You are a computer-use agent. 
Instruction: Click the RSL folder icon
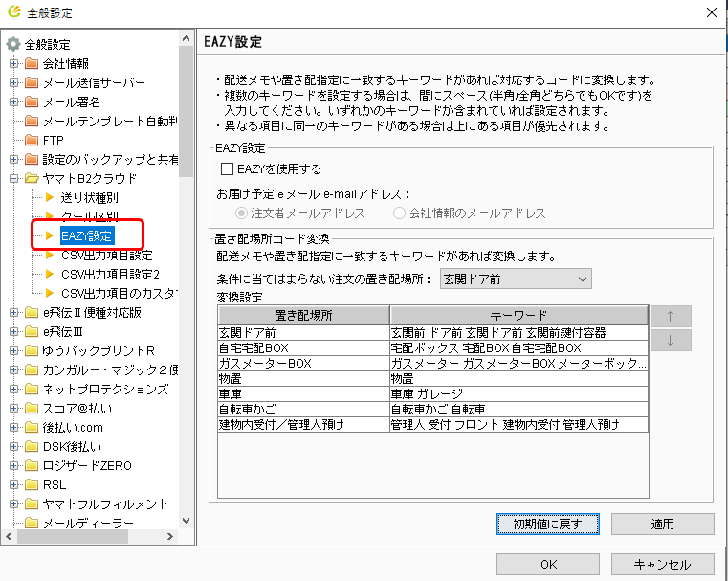point(32,484)
